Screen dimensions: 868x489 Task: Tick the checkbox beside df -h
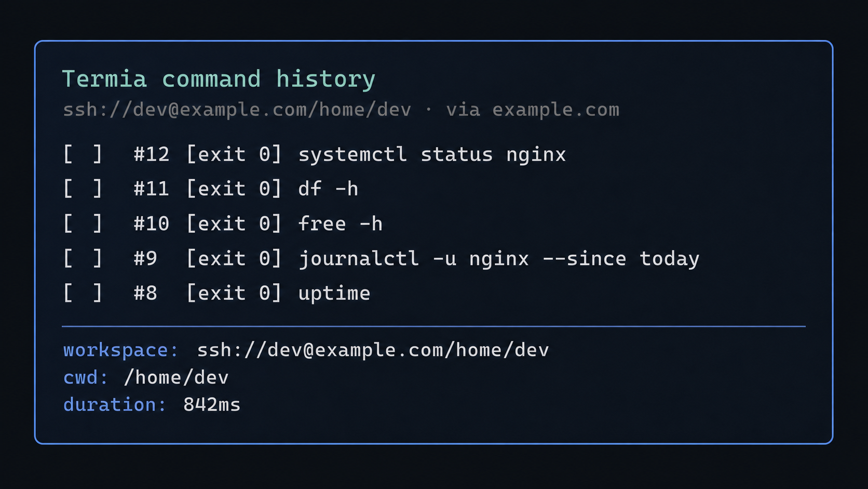pyautogui.click(x=83, y=189)
